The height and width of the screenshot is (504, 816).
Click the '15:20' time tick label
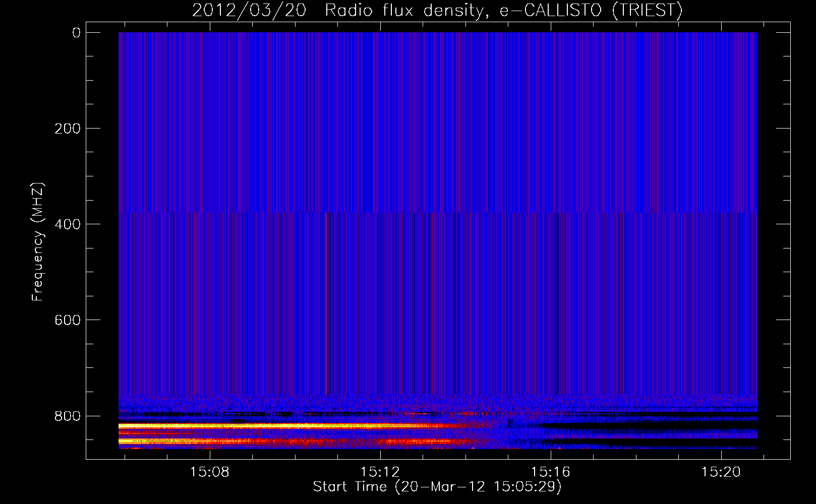(721, 472)
